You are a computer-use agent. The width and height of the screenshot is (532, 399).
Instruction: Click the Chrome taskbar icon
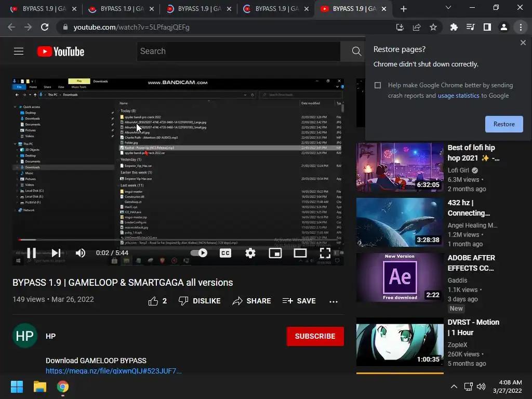pyautogui.click(x=63, y=387)
